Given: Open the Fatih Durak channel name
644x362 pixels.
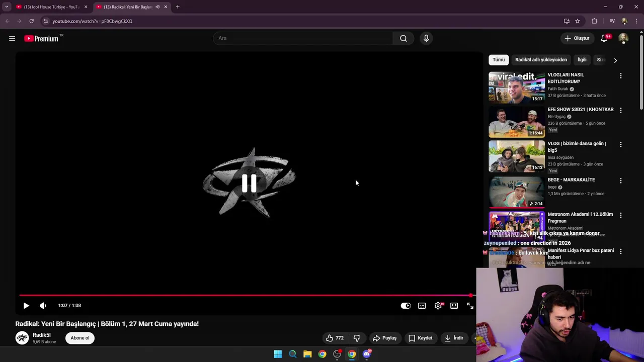Looking at the screenshot, I should (558, 89).
